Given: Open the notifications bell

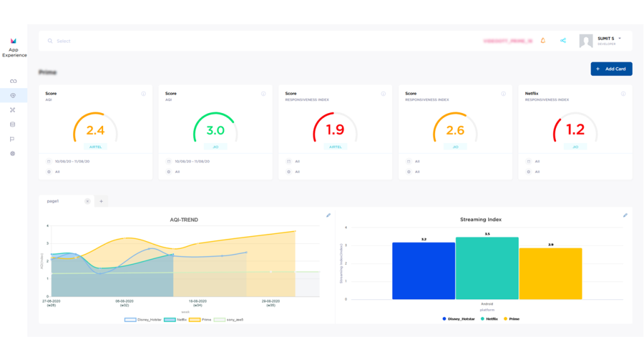Looking at the screenshot, I should [542, 40].
